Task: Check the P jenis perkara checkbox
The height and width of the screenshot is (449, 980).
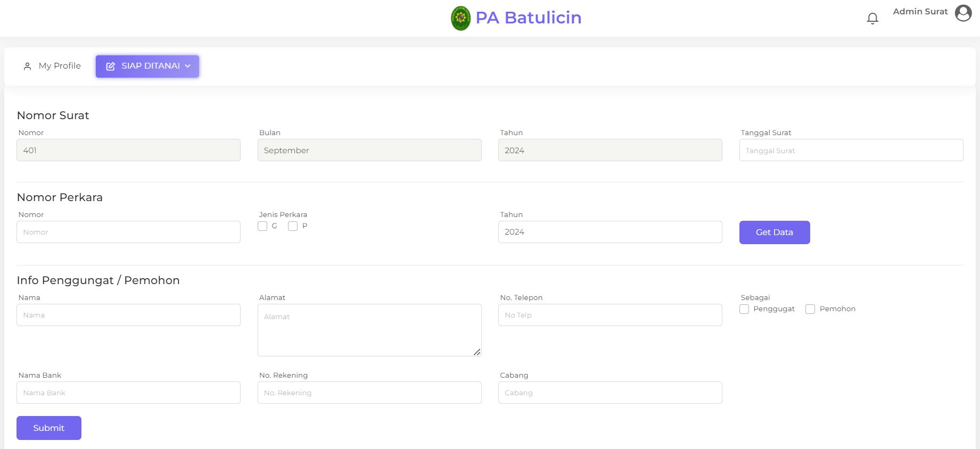Action: 293,226
